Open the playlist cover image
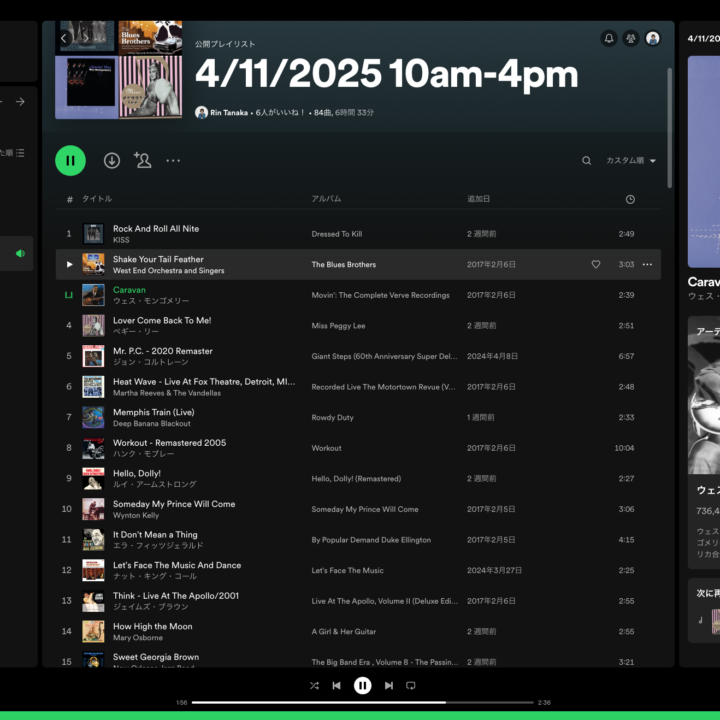Image resolution: width=720 pixels, height=720 pixels. pyautogui.click(x=118, y=70)
